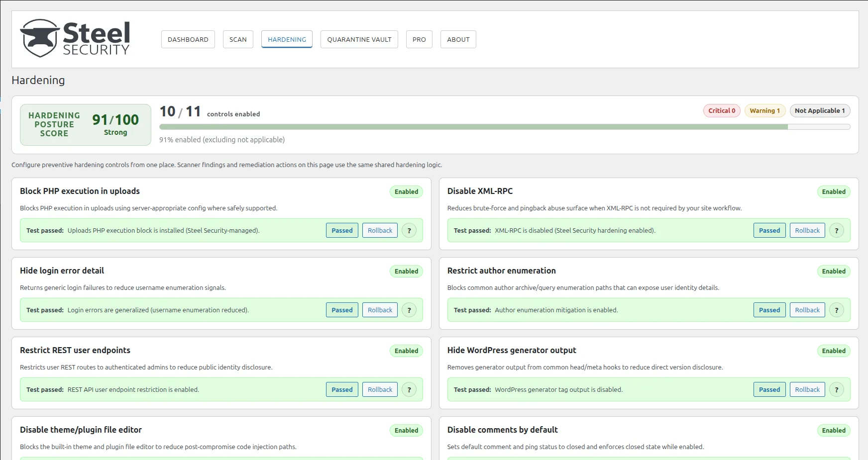The width and height of the screenshot is (868, 460).
Task: Click the Not Applicable 1 badge
Action: [820, 110]
